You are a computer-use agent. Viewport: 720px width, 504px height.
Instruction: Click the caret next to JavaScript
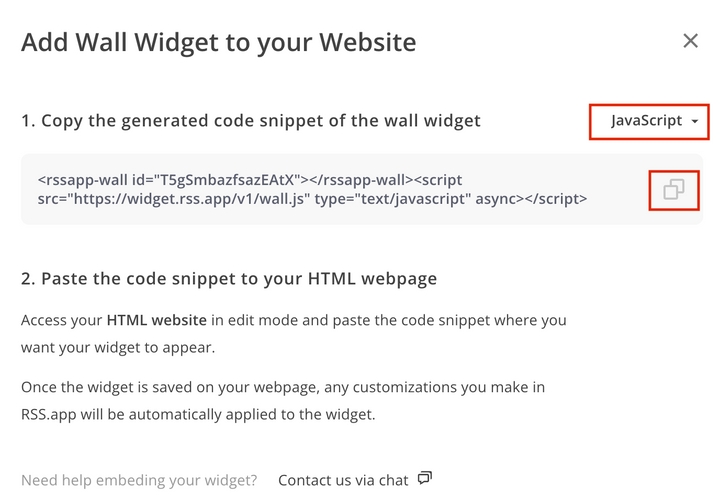click(x=695, y=122)
